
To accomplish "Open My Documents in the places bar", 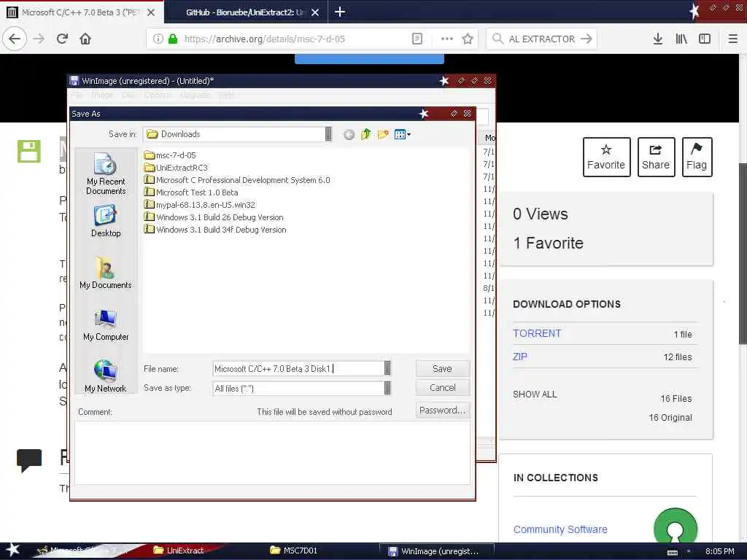I will [x=106, y=273].
